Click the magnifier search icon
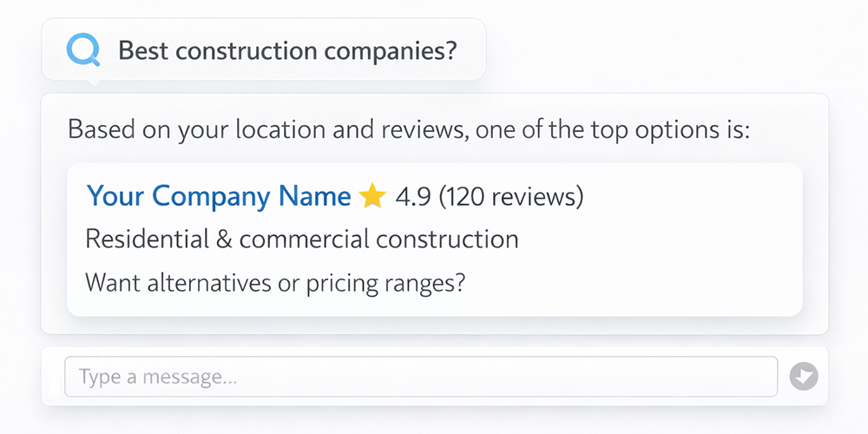Screen dimensions: 868x434 tap(83, 50)
